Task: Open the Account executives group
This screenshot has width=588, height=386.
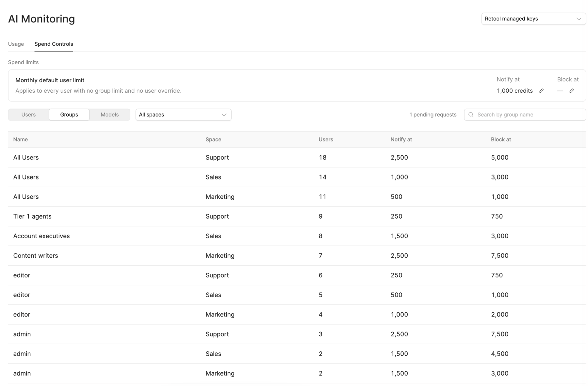Action: click(41, 236)
